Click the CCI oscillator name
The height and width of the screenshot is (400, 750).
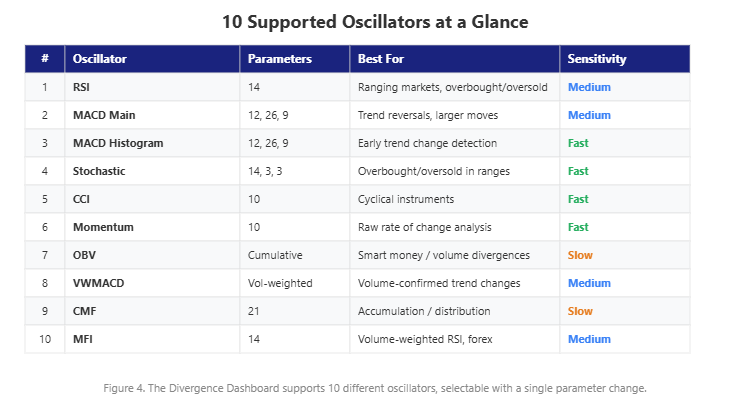click(81, 199)
